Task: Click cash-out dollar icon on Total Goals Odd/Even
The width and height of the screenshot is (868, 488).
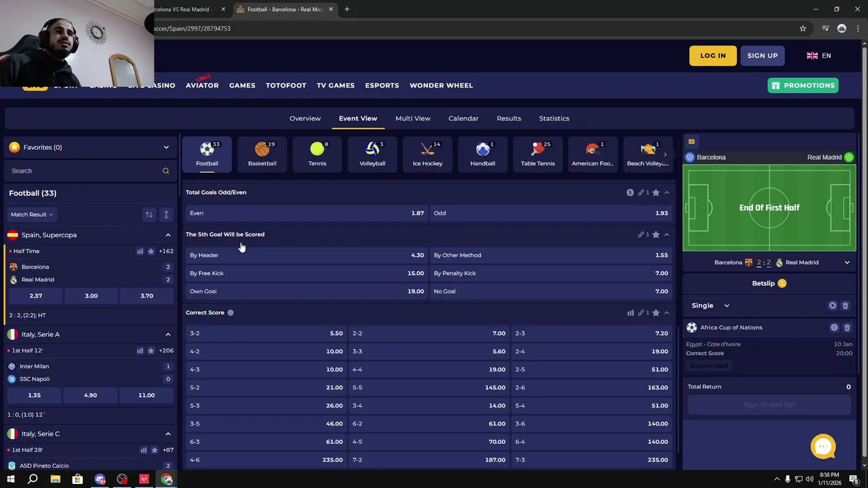Action: pos(630,192)
